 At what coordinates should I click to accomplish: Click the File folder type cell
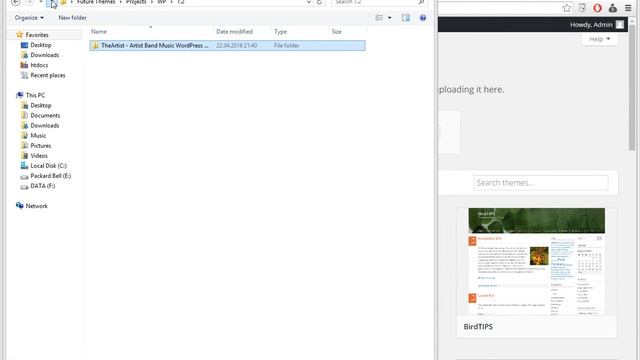click(287, 46)
